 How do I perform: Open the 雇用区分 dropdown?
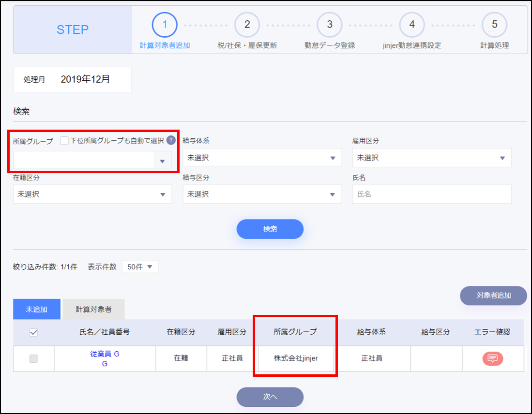pyautogui.click(x=431, y=158)
